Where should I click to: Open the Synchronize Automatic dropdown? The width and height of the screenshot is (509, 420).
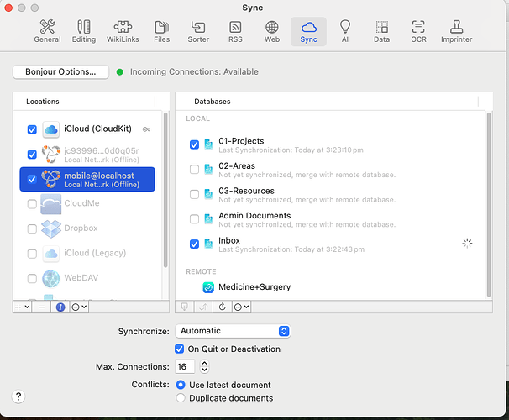pos(233,331)
